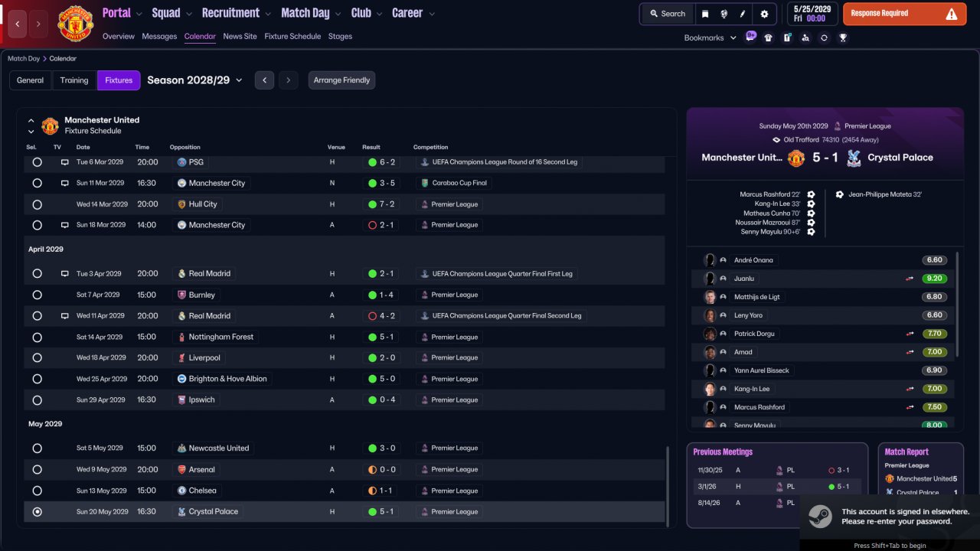Open the Fixture Schedule sub-tab
The image size is (980, 551).
pyautogui.click(x=292, y=36)
